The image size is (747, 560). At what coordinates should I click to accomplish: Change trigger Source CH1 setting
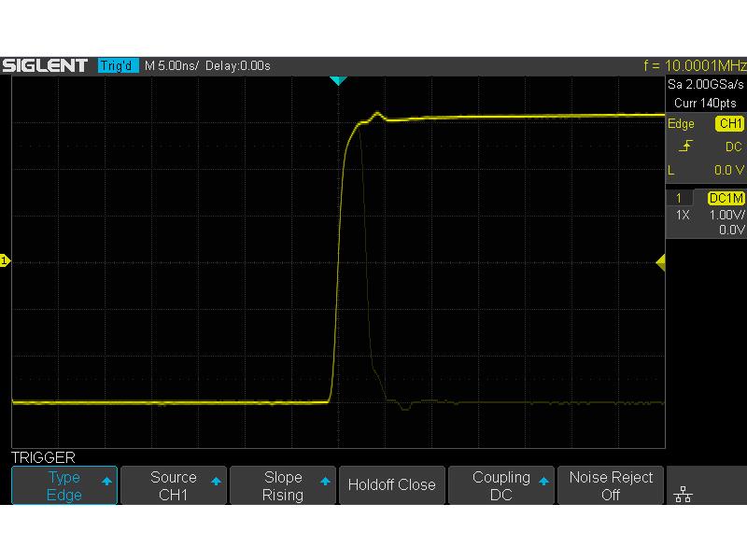174,485
